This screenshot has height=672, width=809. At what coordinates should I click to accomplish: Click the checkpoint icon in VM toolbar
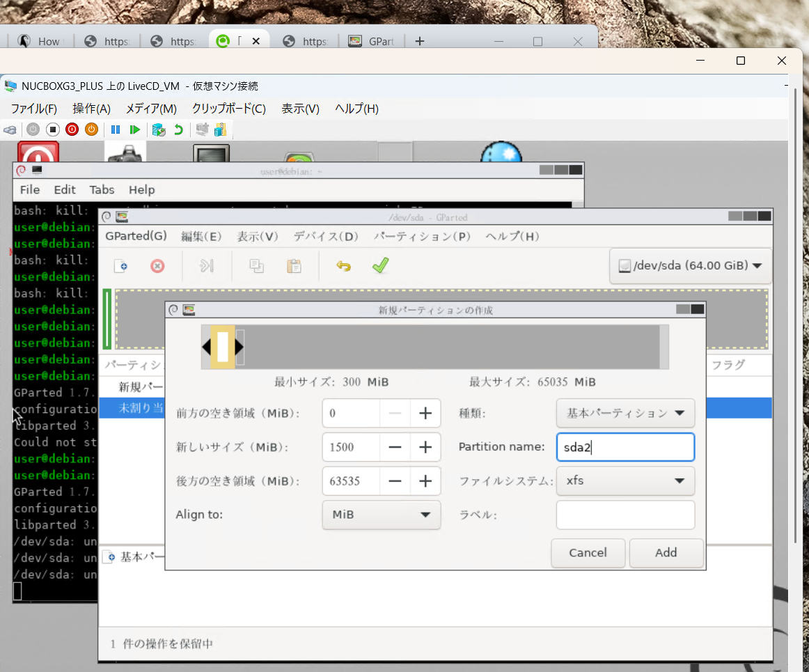[159, 130]
